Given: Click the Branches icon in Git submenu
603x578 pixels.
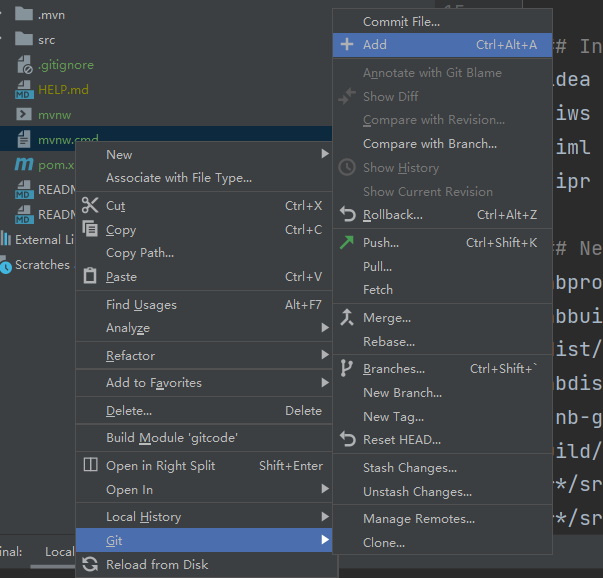Looking at the screenshot, I should [x=347, y=369].
